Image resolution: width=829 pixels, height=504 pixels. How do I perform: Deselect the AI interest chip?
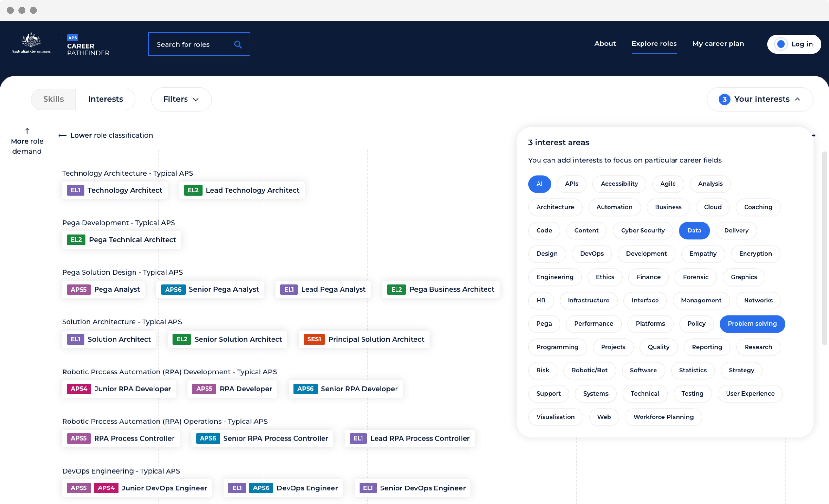[539, 184]
